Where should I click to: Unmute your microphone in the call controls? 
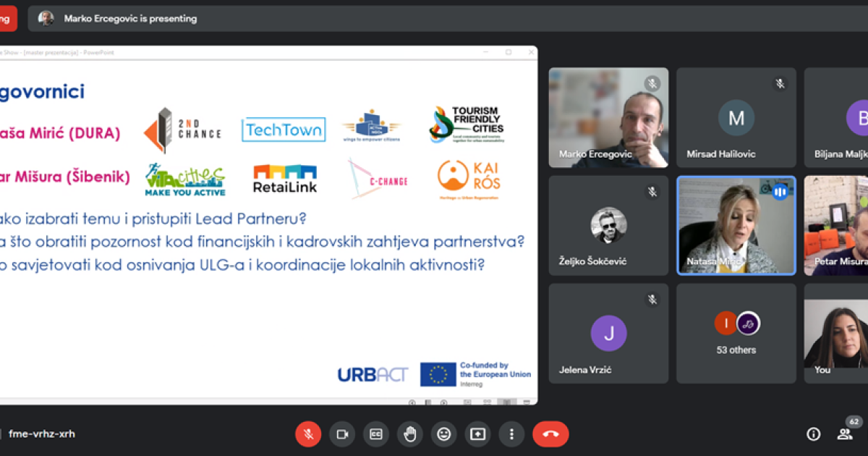307,434
